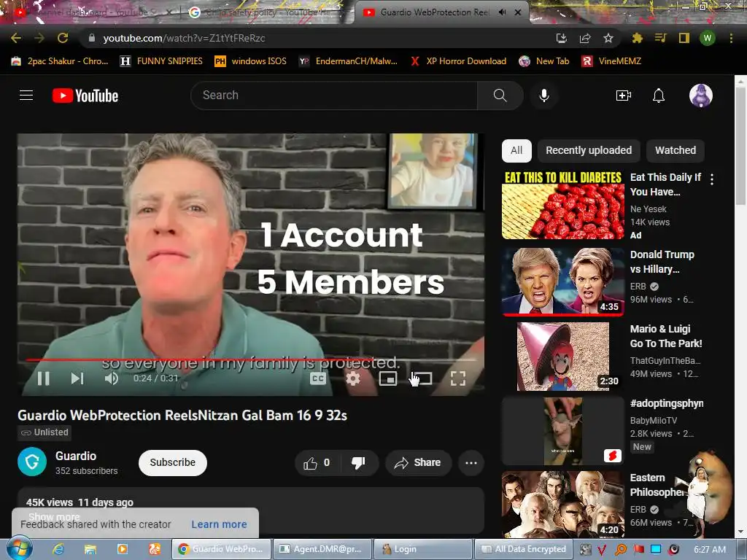Screen dimensions: 747x560
Task: Click Learn more in feedback toast
Action: pyautogui.click(x=219, y=524)
